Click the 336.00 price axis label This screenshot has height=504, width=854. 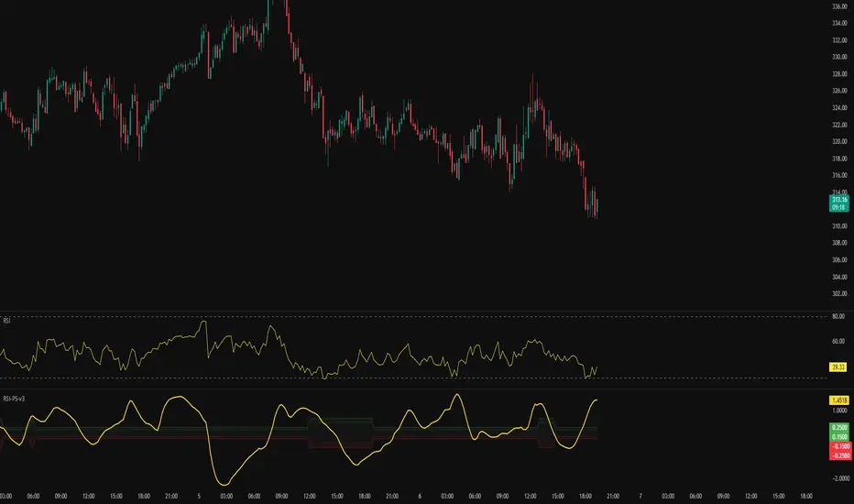point(839,6)
